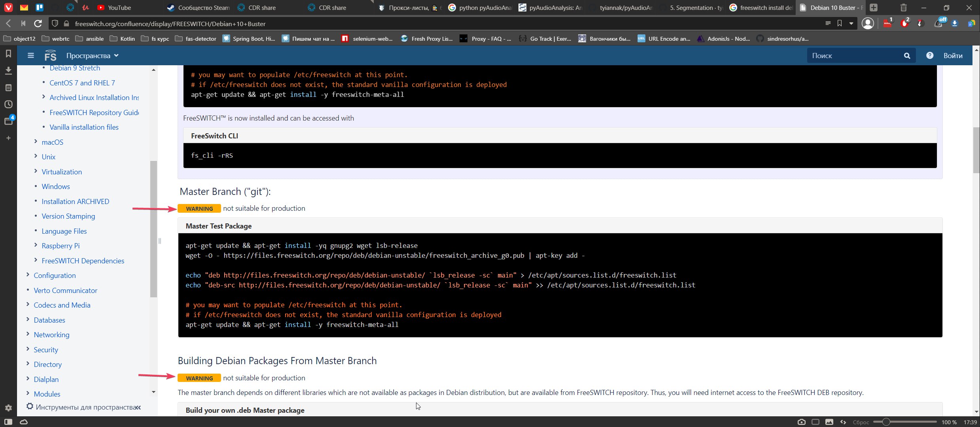Expand the FreeSWITCH Dependencies tree item
The image size is (980, 427).
click(x=36, y=260)
